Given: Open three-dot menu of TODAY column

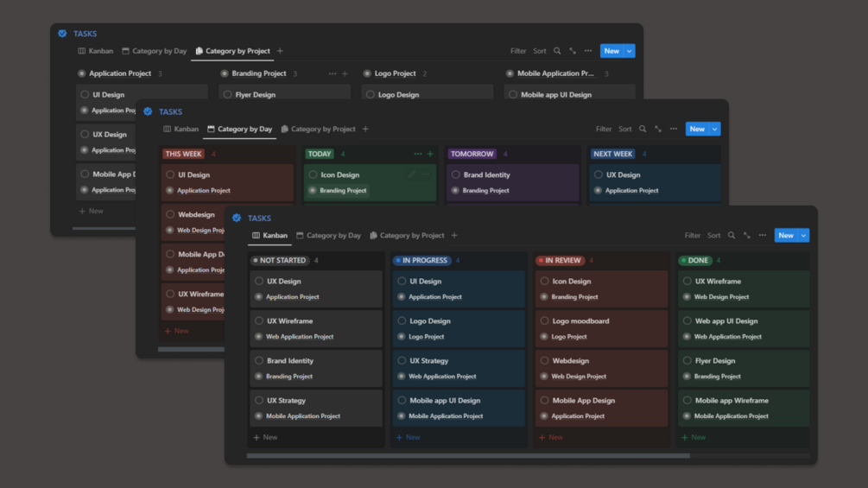Looking at the screenshot, I should coord(418,154).
